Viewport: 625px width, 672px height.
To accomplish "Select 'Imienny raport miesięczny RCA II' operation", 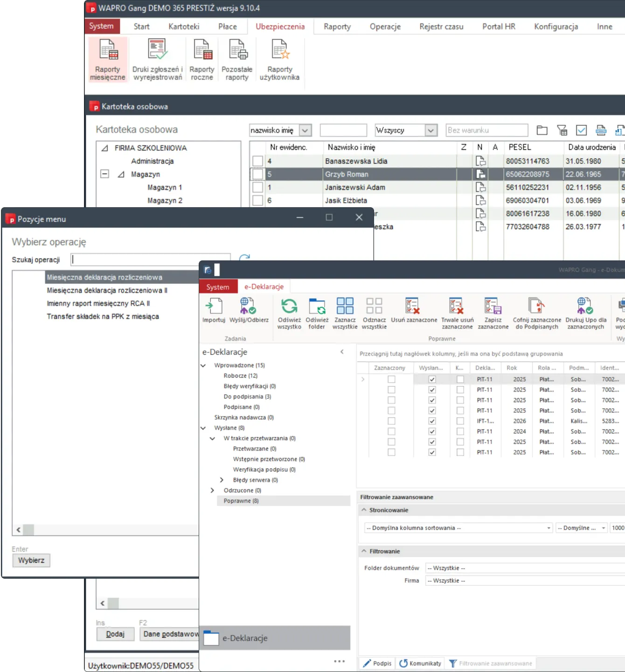I will (x=98, y=303).
